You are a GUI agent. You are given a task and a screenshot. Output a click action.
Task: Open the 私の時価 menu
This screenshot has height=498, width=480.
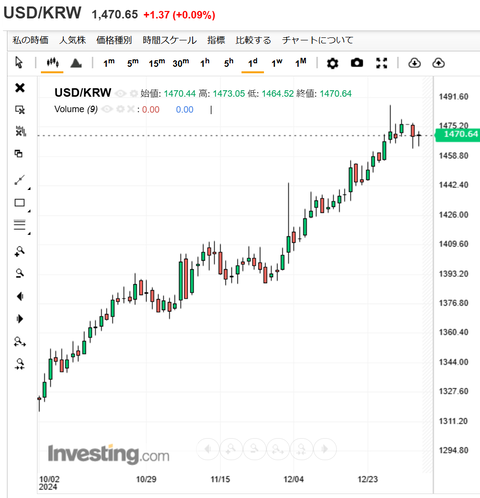[30, 40]
